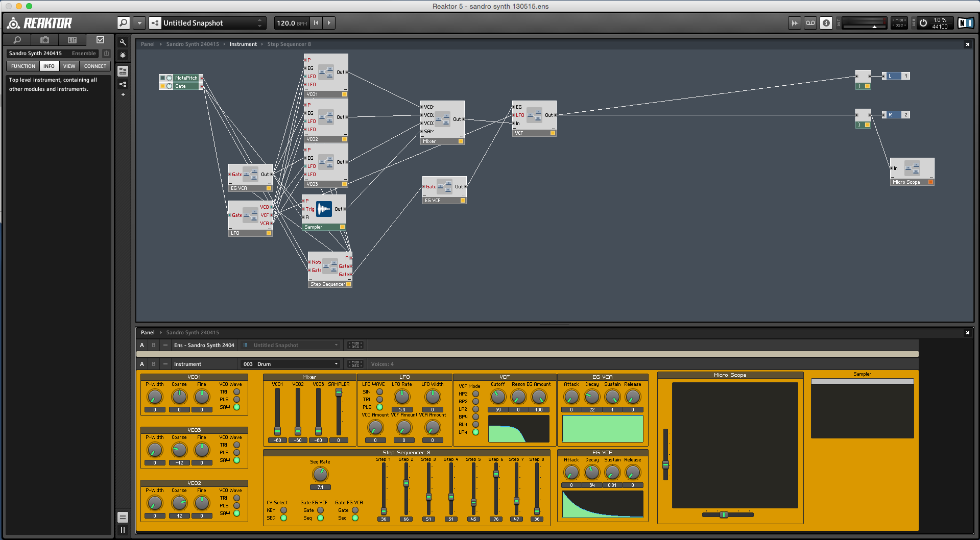Select the Mixer module in the structure
Viewport: 980px width, 540px height.
click(442, 122)
